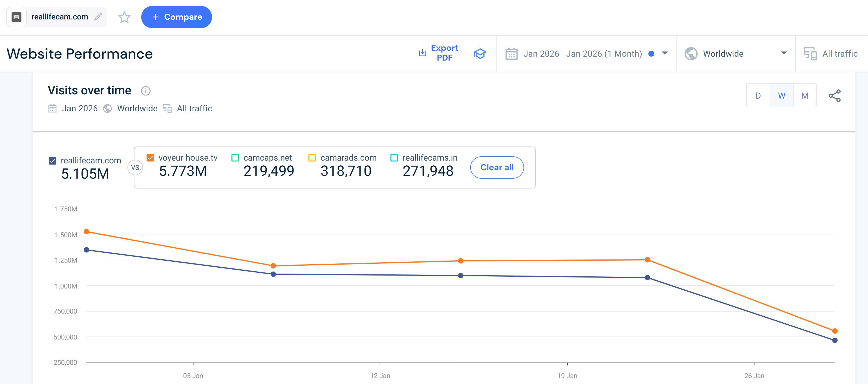Image resolution: width=868 pixels, height=384 pixels.
Task: Click the pencil edit icon beside reallifecam.com
Action: click(98, 17)
